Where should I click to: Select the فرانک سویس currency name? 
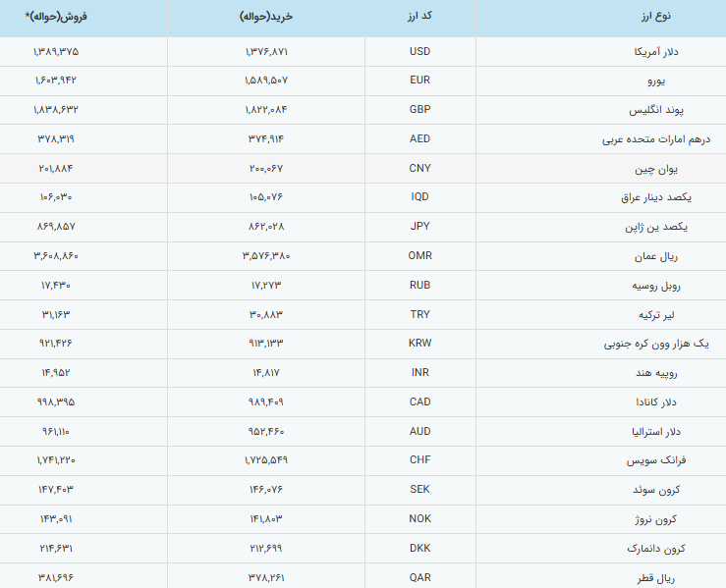click(x=656, y=460)
